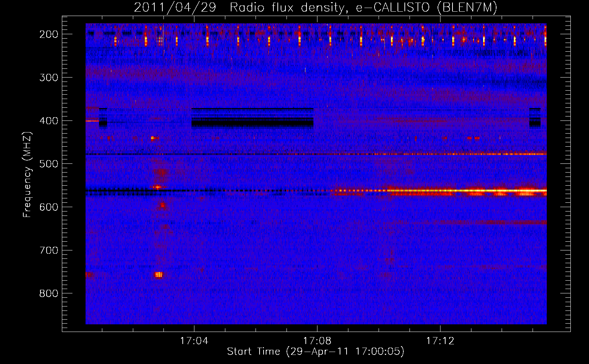Click the 'Start Time (29-Apr-11 17:00:05)' label
Screen dimensions: 589x364
pyautogui.click(x=316, y=352)
